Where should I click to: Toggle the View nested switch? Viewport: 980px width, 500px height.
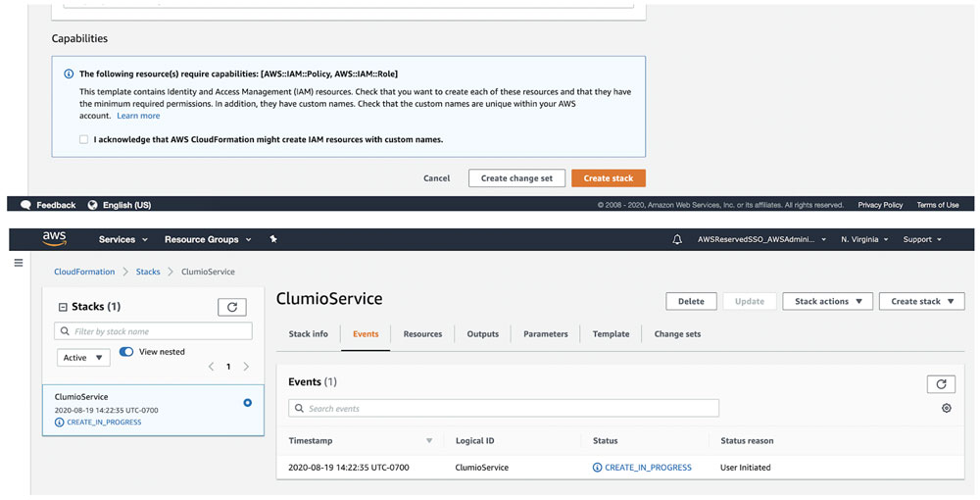pos(126,351)
